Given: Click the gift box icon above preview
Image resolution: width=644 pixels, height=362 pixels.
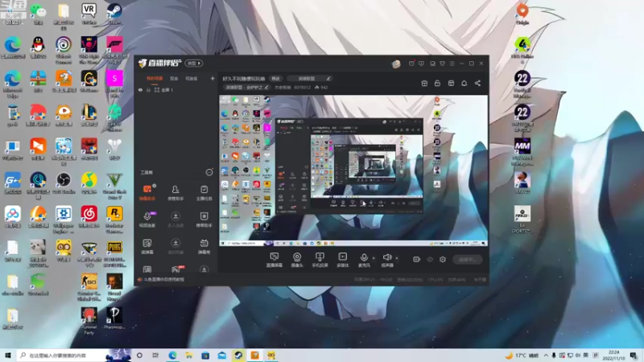Looking at the screenshot, I should [x=424, y=84].
